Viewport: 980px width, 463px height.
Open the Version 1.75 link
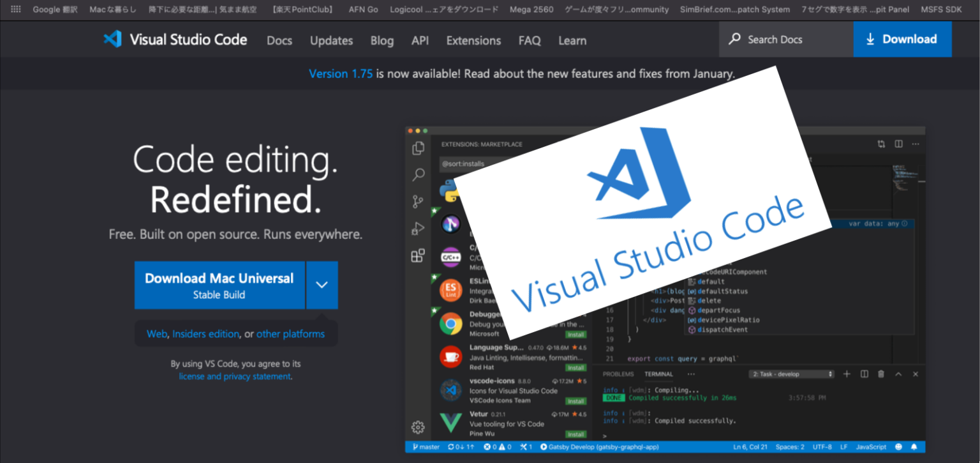[x=341, y=73]
